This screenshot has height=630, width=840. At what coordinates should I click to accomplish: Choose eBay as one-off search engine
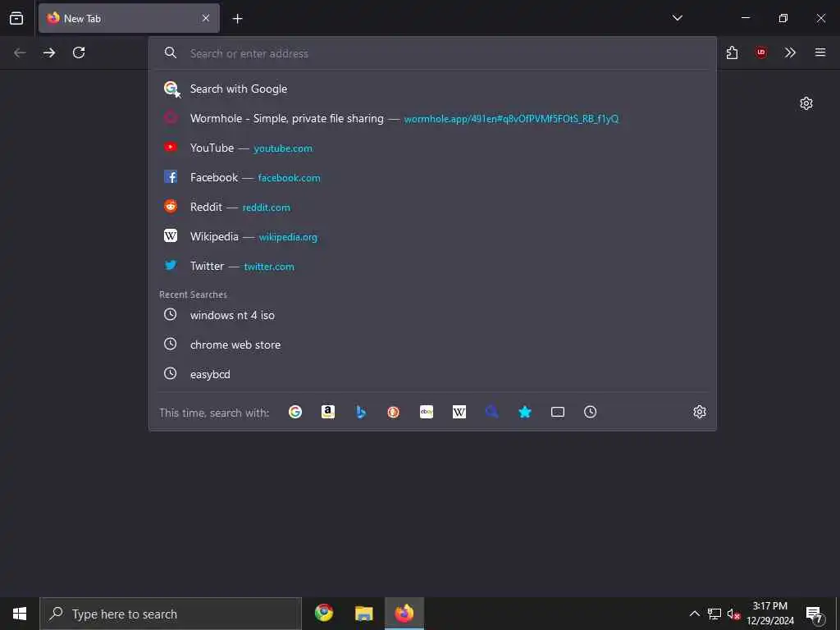click(x=427, y=412)
